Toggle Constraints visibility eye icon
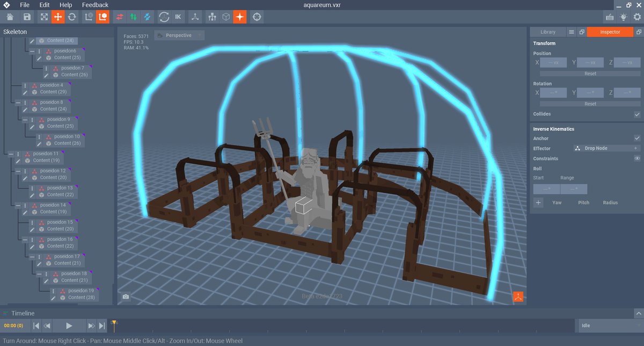This screenshot has width=644, height=346. [x=637, y=158]
